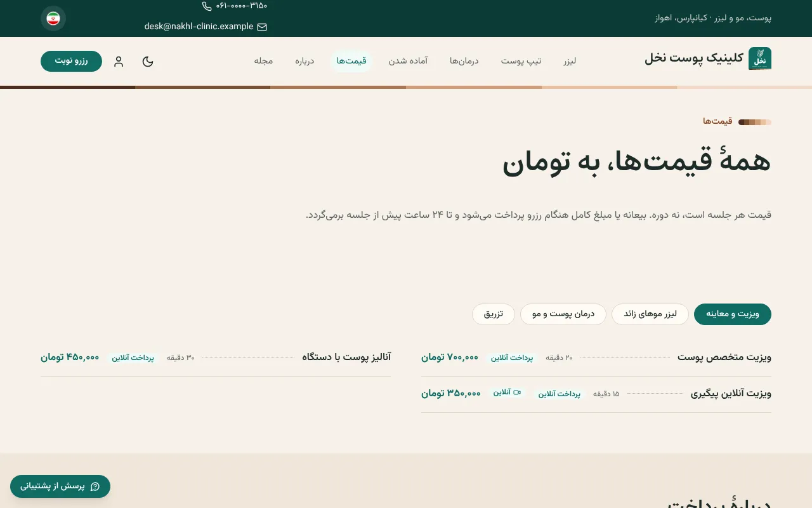Click the address text پوست، مو و لیزر · کیانپارس، اهواز
This screenshot has height=508, width=812.
click(x=713, y=18)
